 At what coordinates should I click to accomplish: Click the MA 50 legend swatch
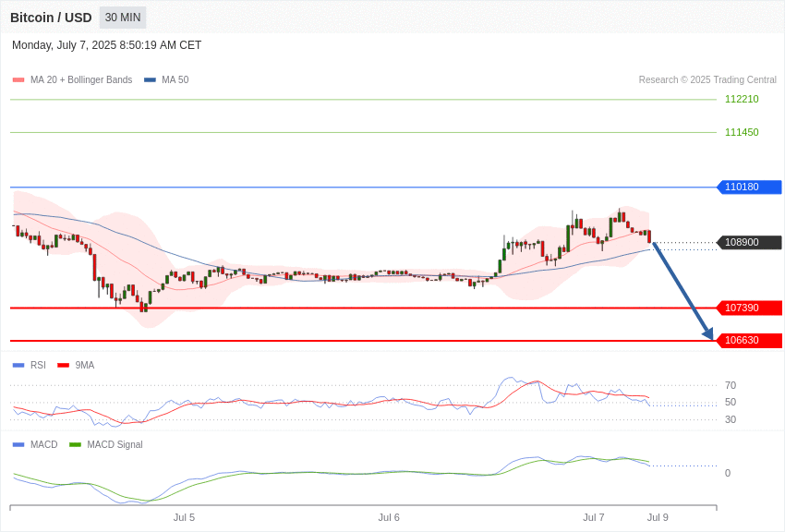click(x=150, y=80)
